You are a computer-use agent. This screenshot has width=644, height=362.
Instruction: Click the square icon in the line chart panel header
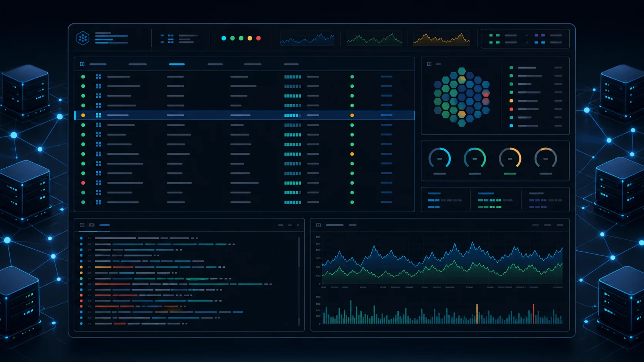[x=319, y=225]
